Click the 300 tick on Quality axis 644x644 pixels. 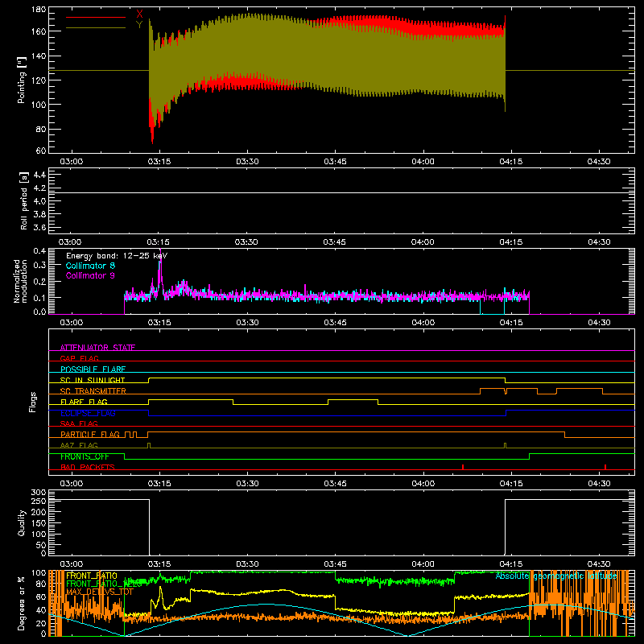pyautogui.click(x=39, y=493)
